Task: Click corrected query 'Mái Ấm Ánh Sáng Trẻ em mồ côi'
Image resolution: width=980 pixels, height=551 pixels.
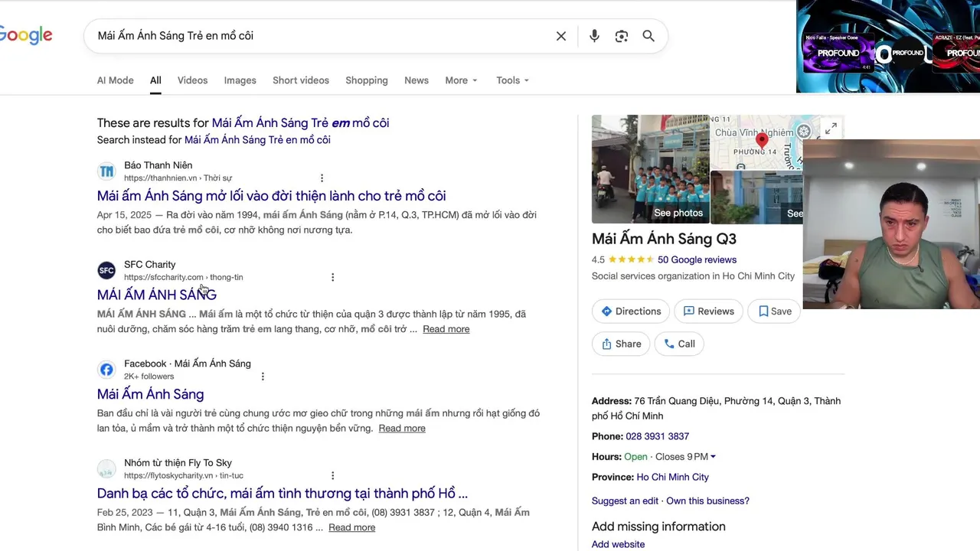Action: (300, 123)
